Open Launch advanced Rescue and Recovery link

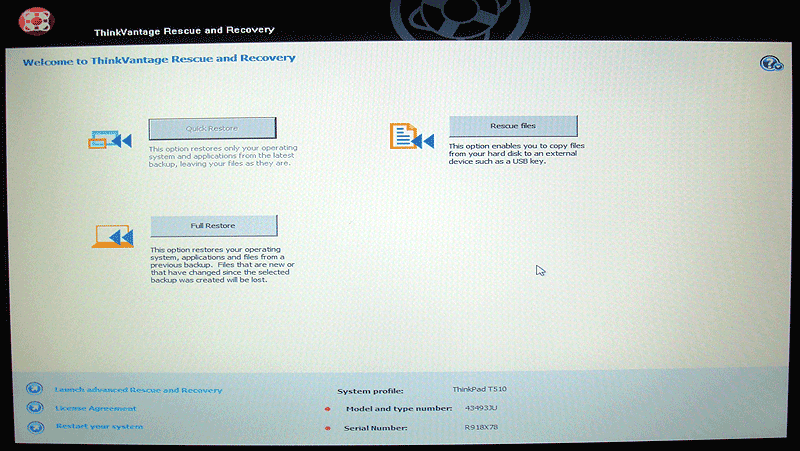click(138, 390)
